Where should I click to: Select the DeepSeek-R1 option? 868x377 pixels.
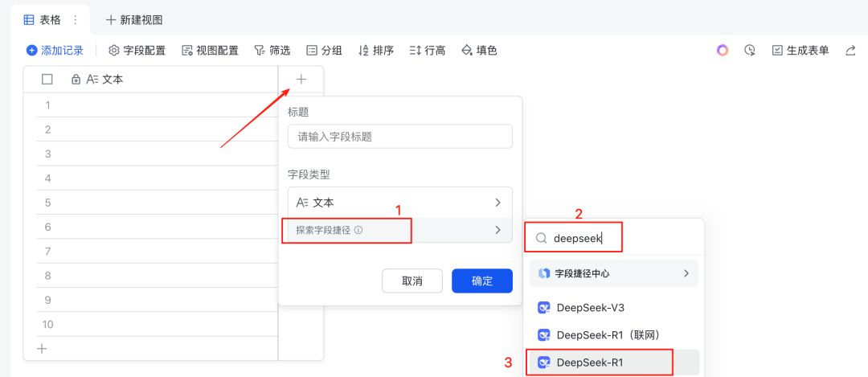coord(614,363)
